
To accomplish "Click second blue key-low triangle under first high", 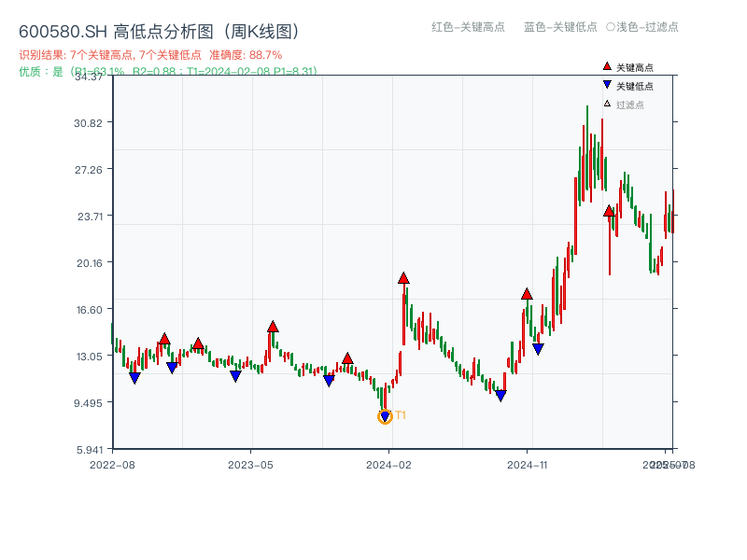I will [172, 368].
